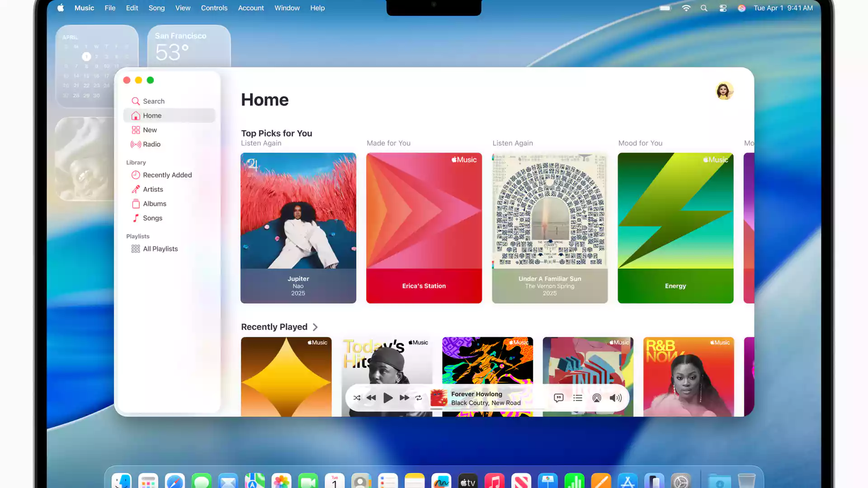Open the Edit menu
868x488 pixels.
[x=132, y=8]
